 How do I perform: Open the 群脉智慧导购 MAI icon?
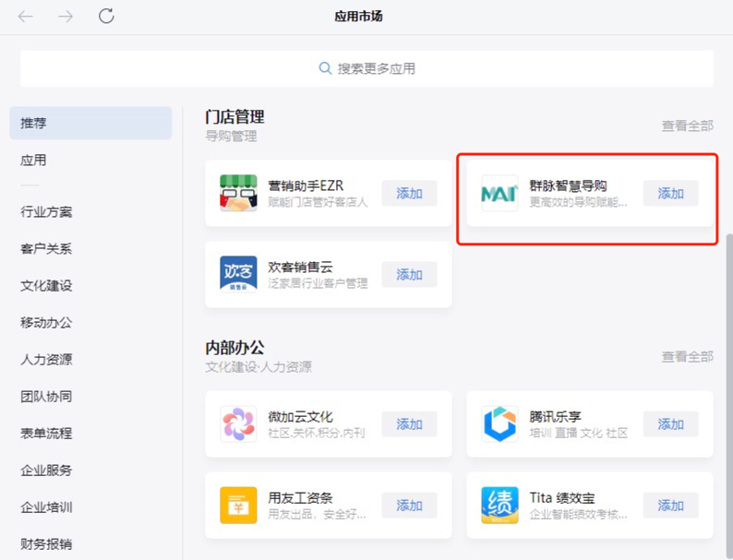[x=499, y=193]
